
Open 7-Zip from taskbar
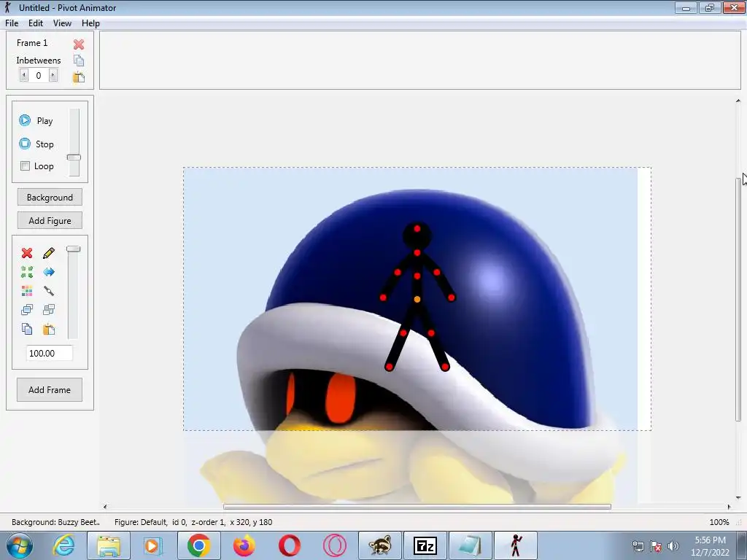point(425,545)
